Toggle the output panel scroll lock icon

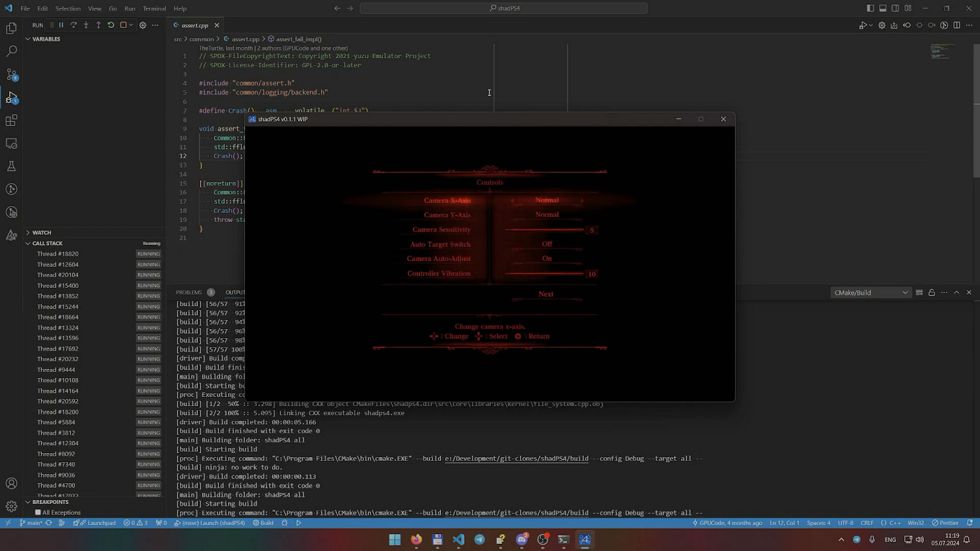click(932, 292)
